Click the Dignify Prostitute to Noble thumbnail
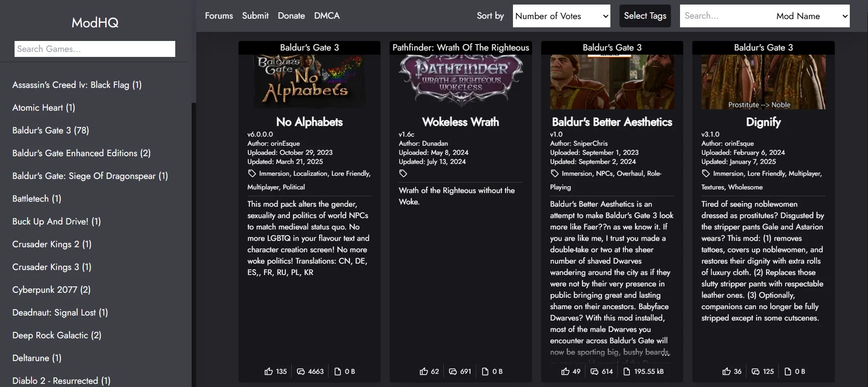The image size is (868, 387). click(x=763, y=82)
